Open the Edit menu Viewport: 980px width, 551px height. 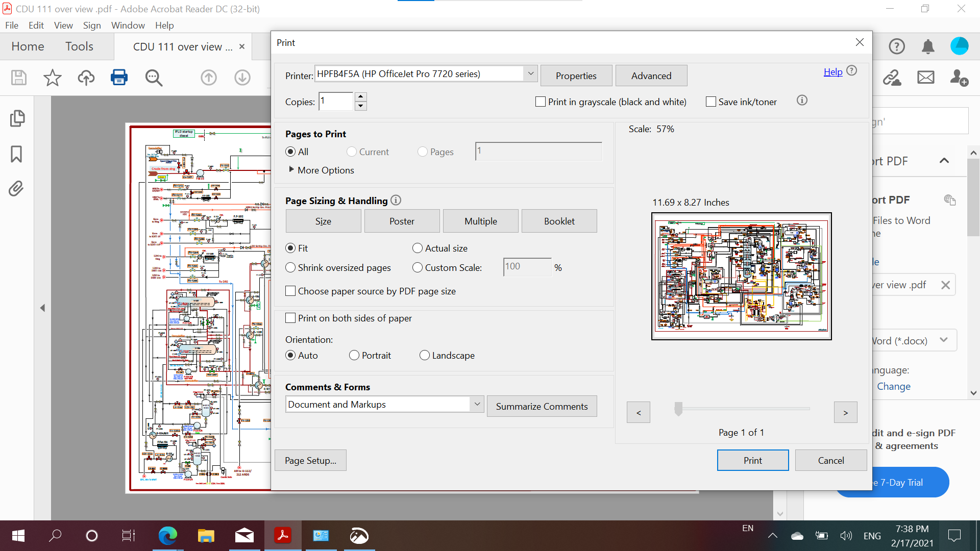tap(36, 25)
